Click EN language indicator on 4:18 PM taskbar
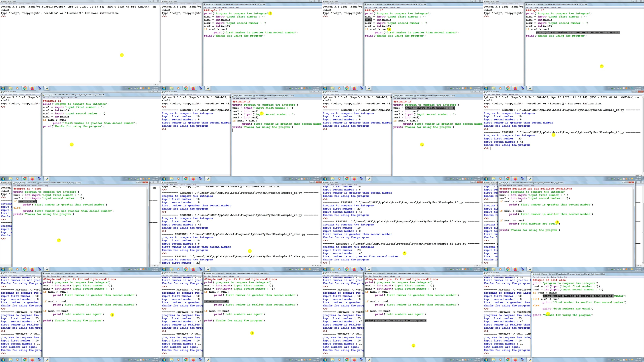Screen dimensions: 644x362 click(126, 88)
